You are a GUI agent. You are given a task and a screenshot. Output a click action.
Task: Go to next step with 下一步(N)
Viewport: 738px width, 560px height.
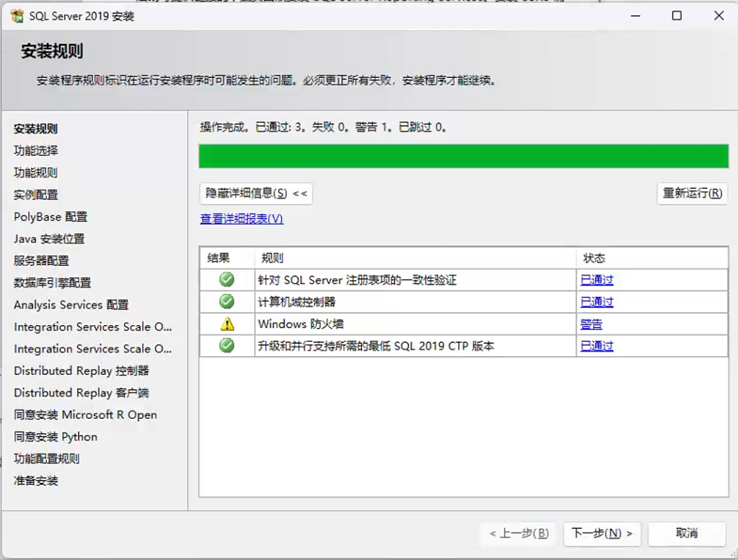click(x=602, y=533)
